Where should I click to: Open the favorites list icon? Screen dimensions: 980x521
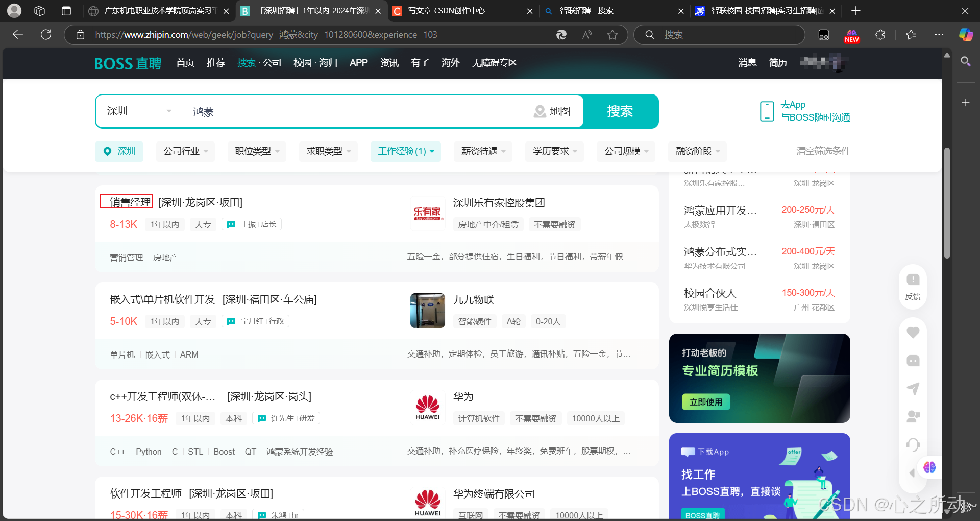[x=911, y=35]
